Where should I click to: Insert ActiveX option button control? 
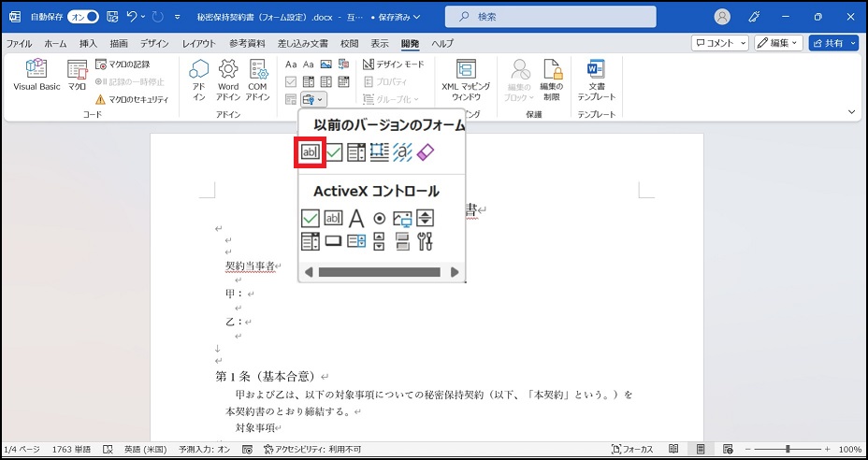pyautogui.click(x=379, y=219)
